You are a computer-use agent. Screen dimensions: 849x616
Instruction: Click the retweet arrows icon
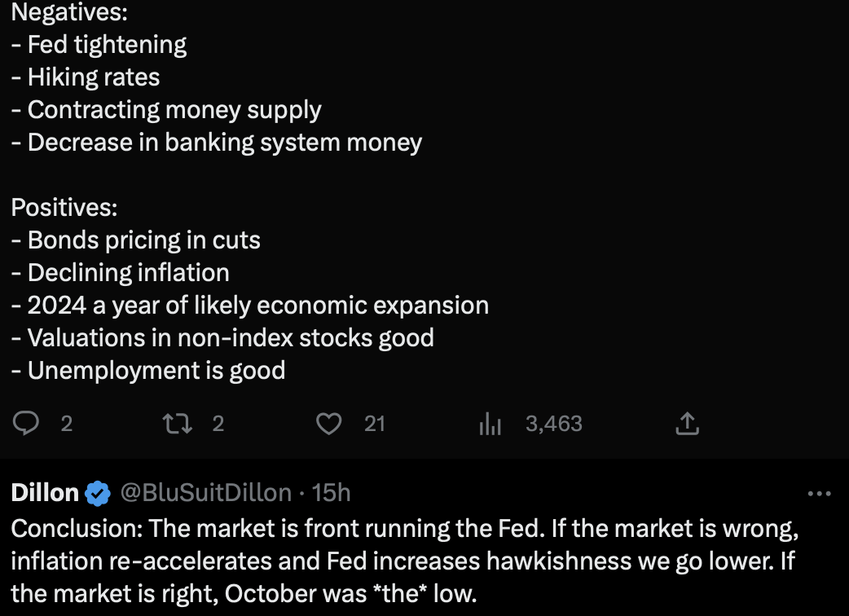click(177, 424)
